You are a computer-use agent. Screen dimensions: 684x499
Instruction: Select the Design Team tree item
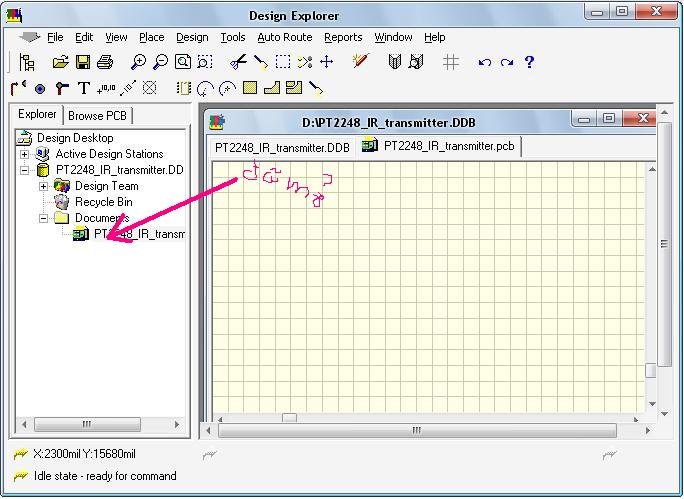[x=106, y=186]
